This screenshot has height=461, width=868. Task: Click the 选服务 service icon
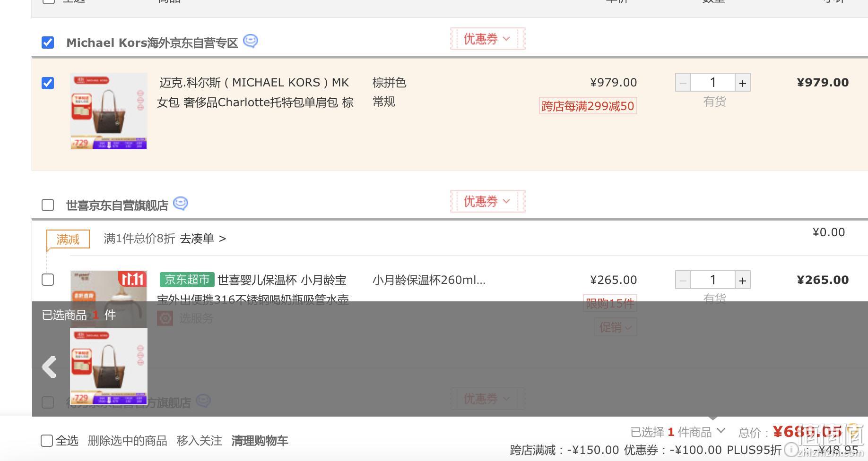tap(165, 318)
